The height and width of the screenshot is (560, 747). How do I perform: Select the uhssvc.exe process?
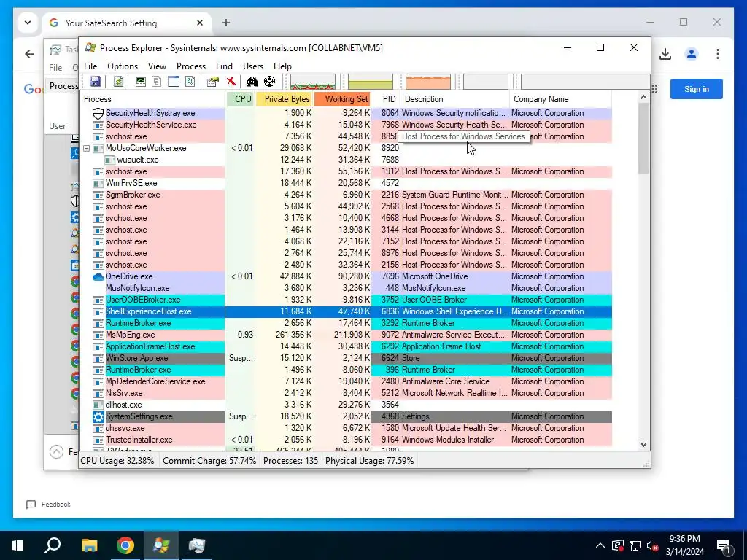(x=125, y=428)
